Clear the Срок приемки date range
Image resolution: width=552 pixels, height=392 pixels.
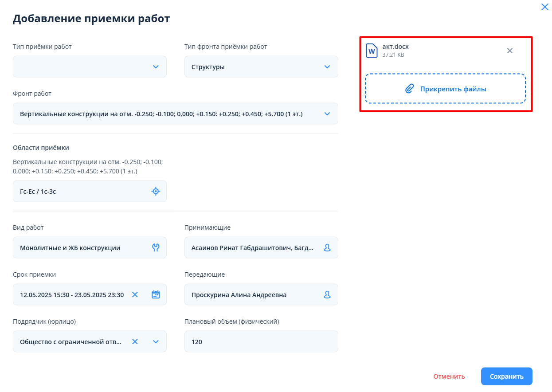(x=135, y=295)
